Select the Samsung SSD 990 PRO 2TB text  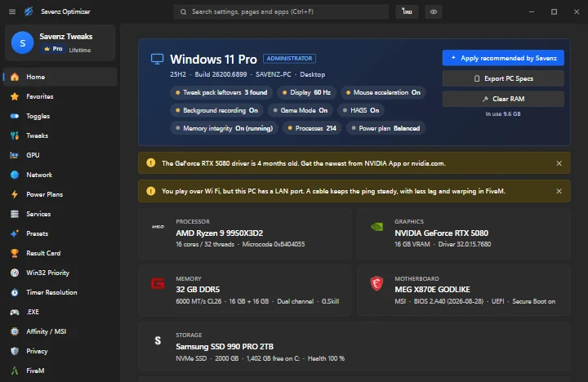(x=225, y=346)
